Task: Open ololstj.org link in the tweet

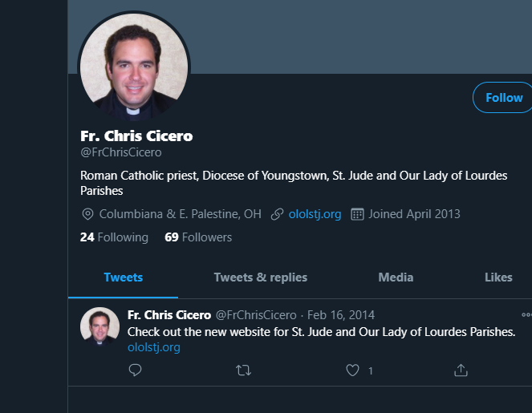Action: (x=154, y=347)
